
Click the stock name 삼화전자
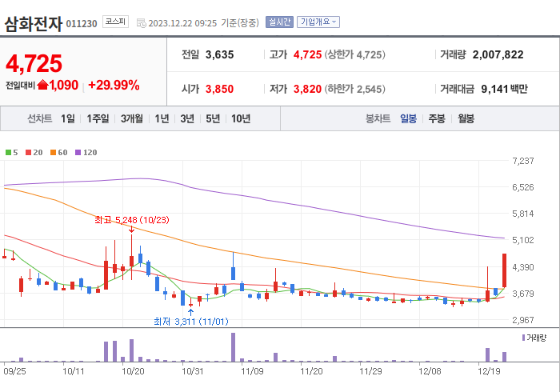point(34,24)
